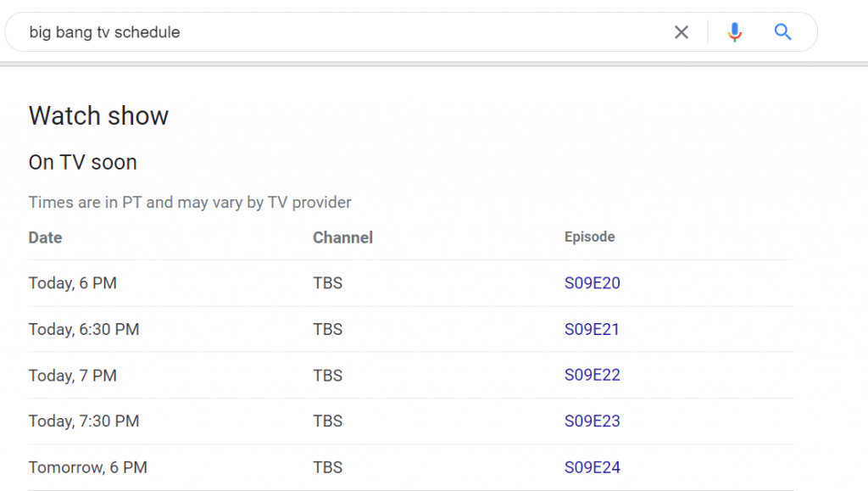
Task: Select the 'Tomorrow, 6 PM' date cell
Action: point(88,467)
